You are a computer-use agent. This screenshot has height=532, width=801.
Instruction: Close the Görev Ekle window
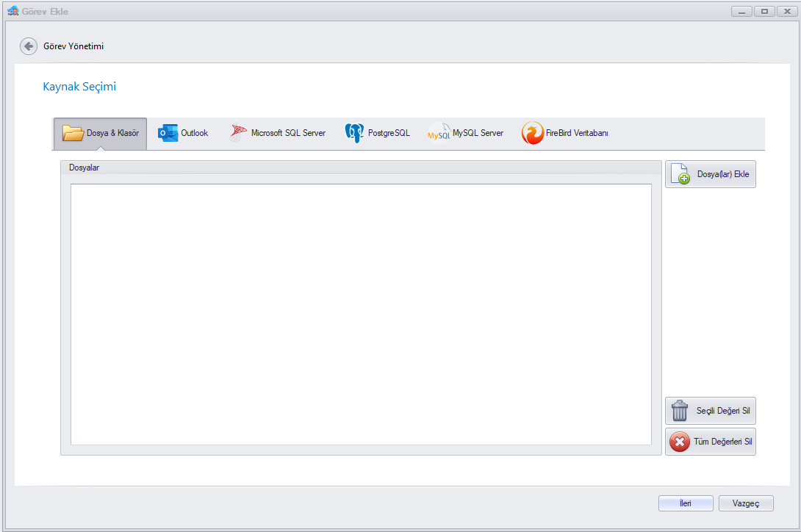(787, 11)
